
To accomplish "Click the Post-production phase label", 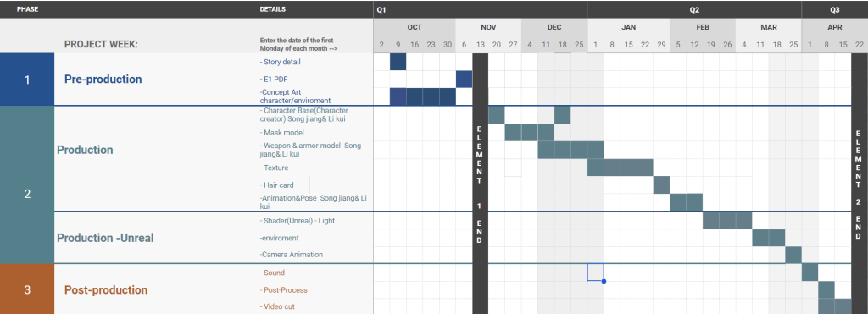I will 106,289.
